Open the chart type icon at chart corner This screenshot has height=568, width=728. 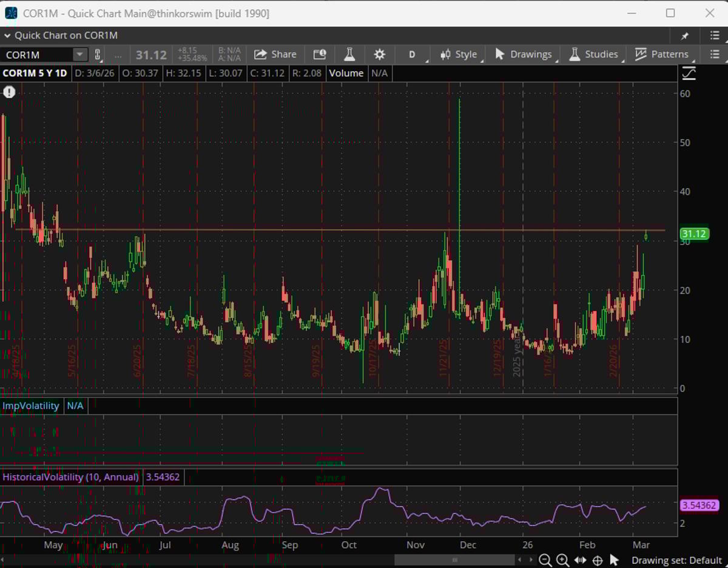coord(689,73)
